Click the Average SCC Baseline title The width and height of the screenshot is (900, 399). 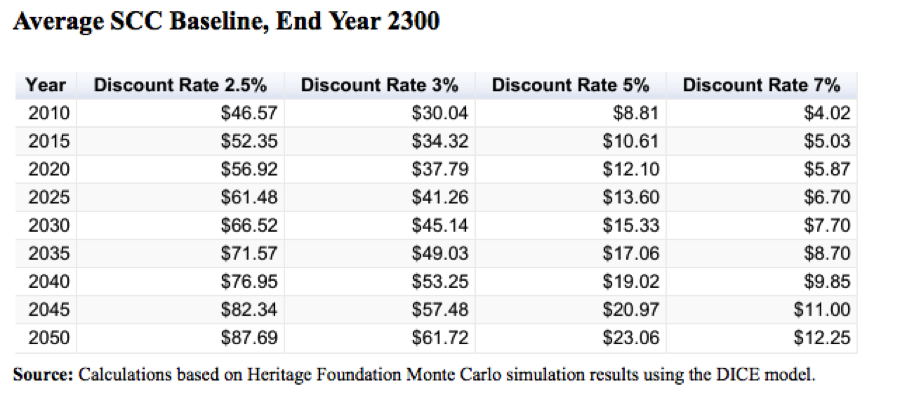[226, 22]
